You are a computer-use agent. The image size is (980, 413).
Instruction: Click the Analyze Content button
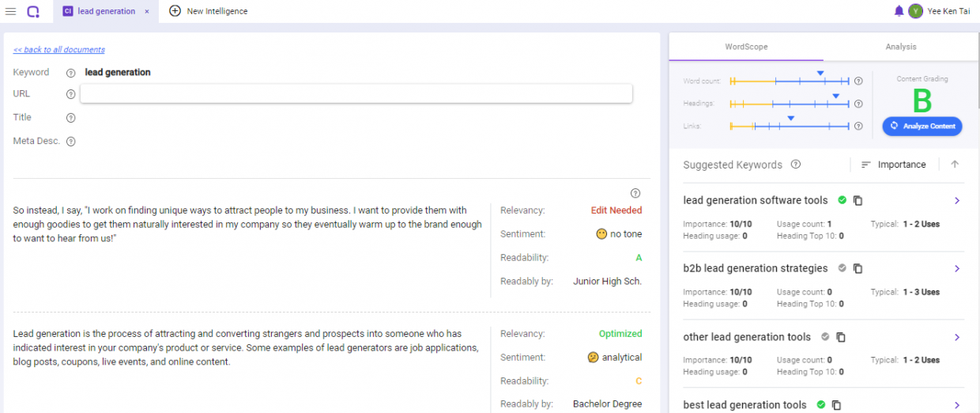pos(922,126)
